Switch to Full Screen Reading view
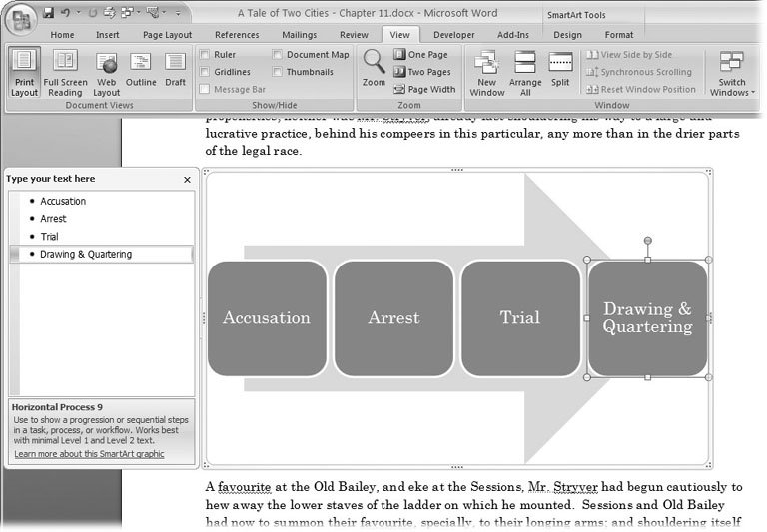Screen dimensions: 767x532 pos(65,73)
